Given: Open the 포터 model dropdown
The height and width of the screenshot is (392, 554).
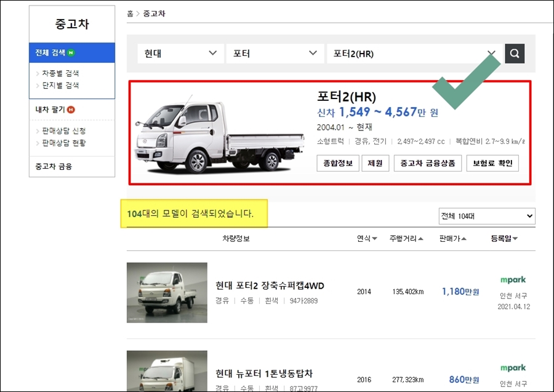Looking at the screenshot, I should tap(275, 54).
